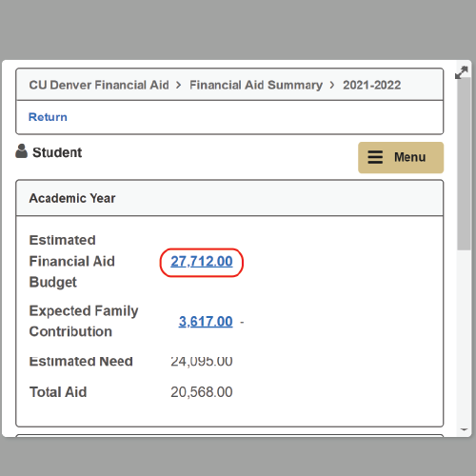
Task: Open the Menu hamburger button
Action: pos(401,157)
